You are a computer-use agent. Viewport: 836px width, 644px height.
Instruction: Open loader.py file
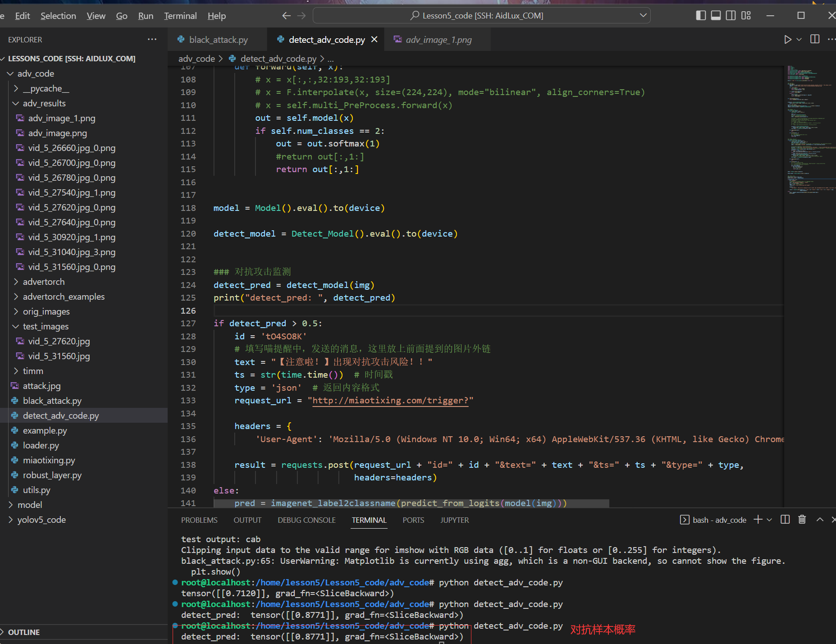pos(84,445)
